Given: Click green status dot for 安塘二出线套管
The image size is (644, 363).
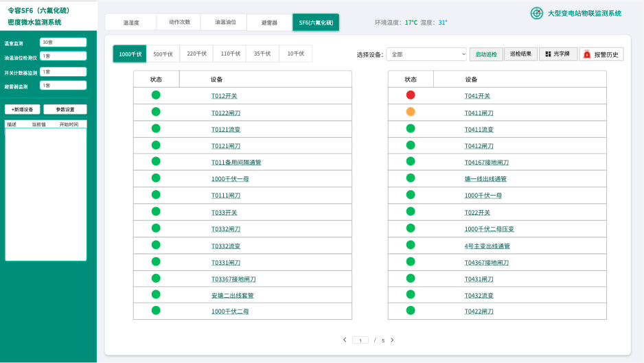Looking at the screenshot, I should [156, 294].
